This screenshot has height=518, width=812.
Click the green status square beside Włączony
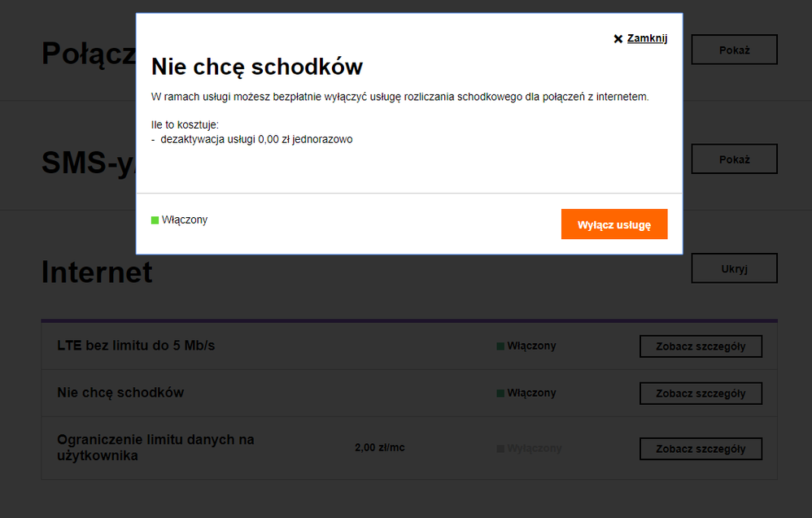[155, 220]
